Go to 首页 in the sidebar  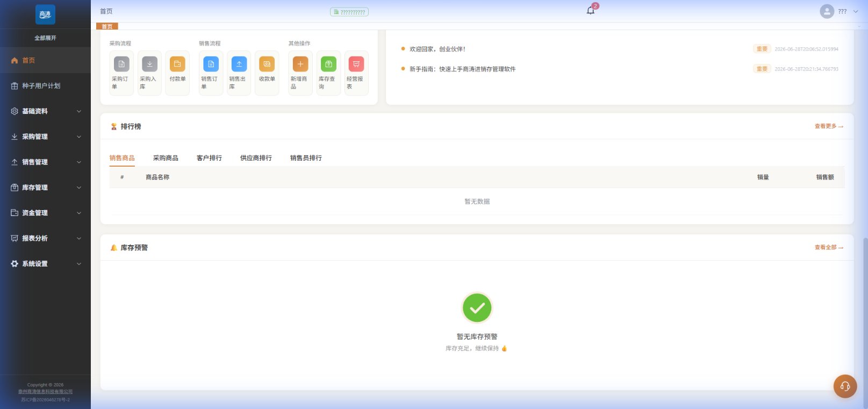point(45,60)
